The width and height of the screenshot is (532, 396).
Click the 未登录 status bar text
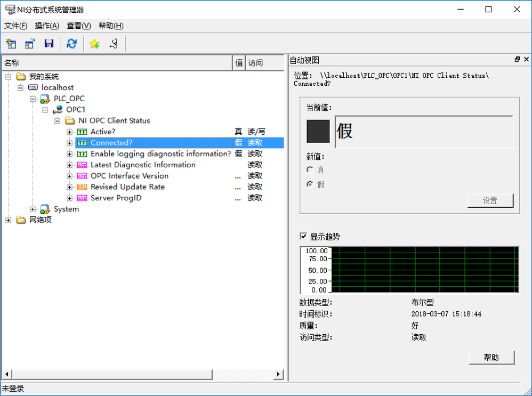[13, 389]
